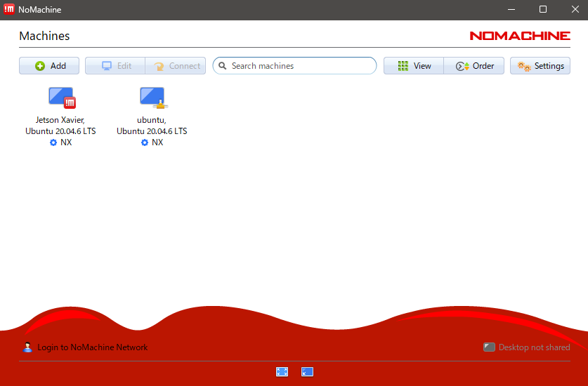Click the Add machine button
The image size is (588, 386).
tap(49, 66)
